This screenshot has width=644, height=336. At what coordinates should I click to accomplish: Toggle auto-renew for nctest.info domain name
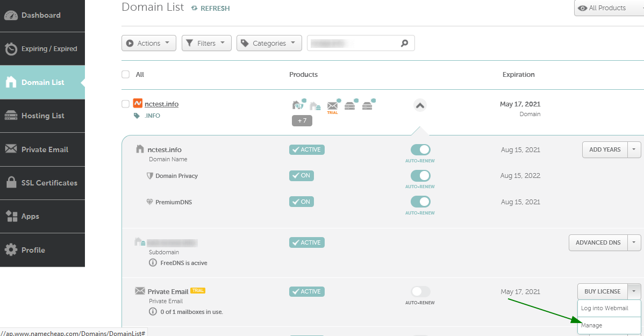(420, 149)
